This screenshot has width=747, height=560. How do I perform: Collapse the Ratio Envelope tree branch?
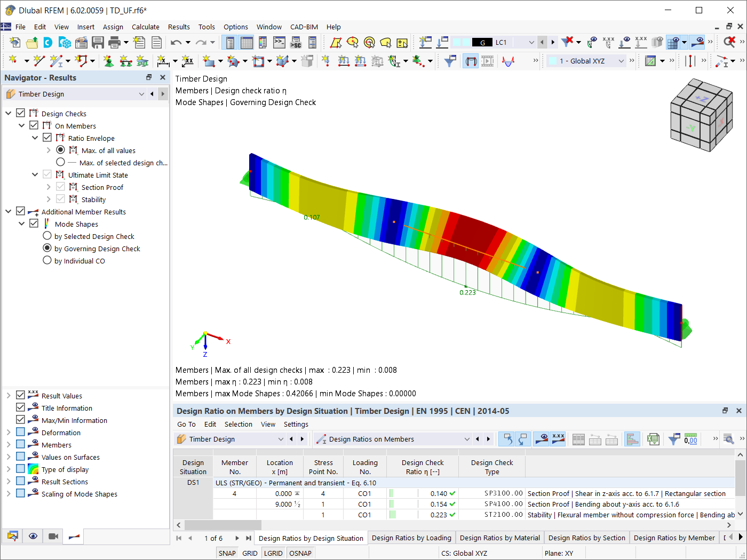(35, 138)
